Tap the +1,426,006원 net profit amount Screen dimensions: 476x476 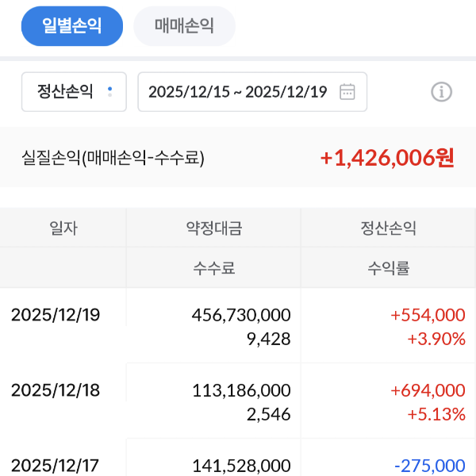coord(387,157)
